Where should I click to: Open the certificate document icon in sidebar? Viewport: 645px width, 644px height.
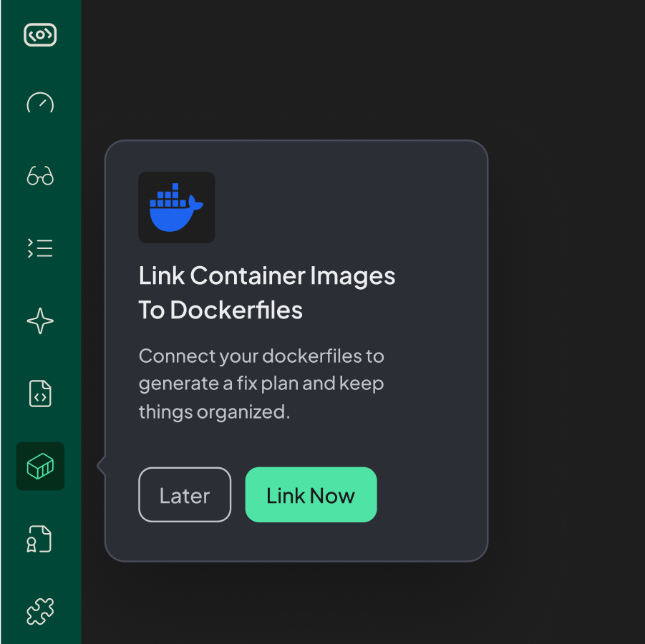pos(39,539)
